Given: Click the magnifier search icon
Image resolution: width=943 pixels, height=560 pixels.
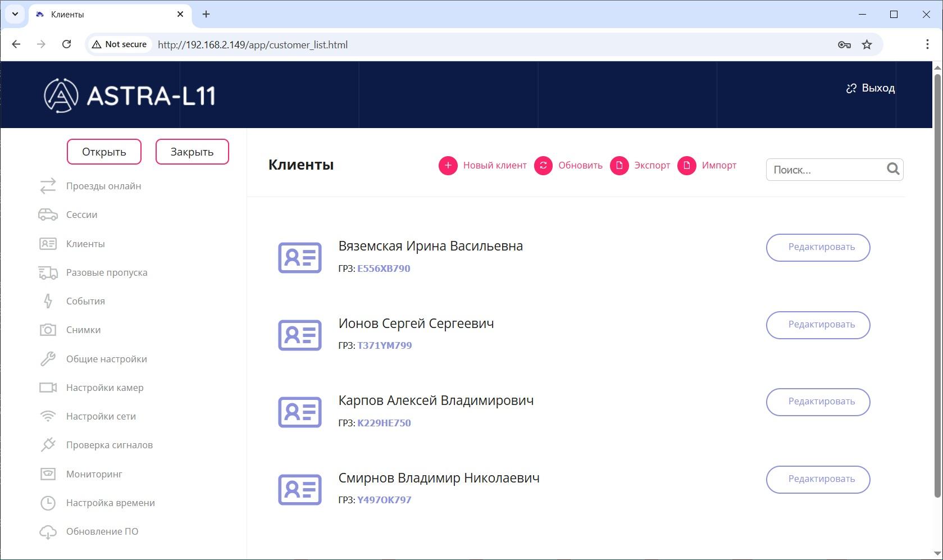Looking at the screenshot, I should (893, 169).
